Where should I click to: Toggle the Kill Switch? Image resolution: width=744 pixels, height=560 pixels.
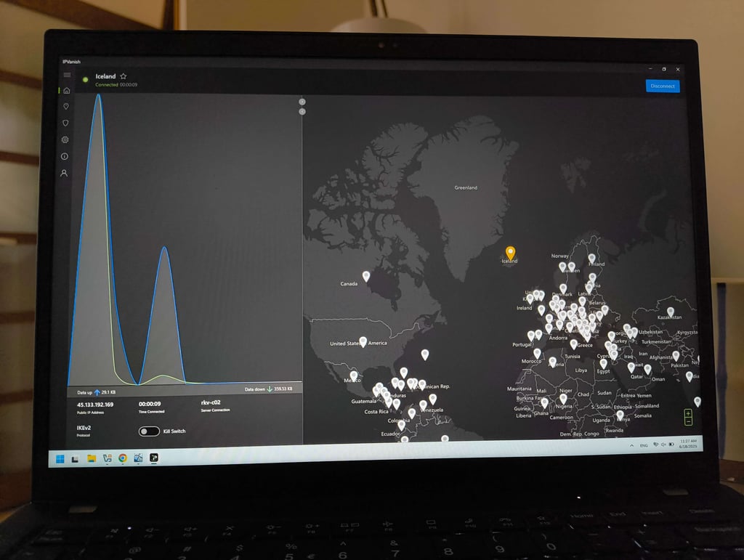tap(149, 431)
